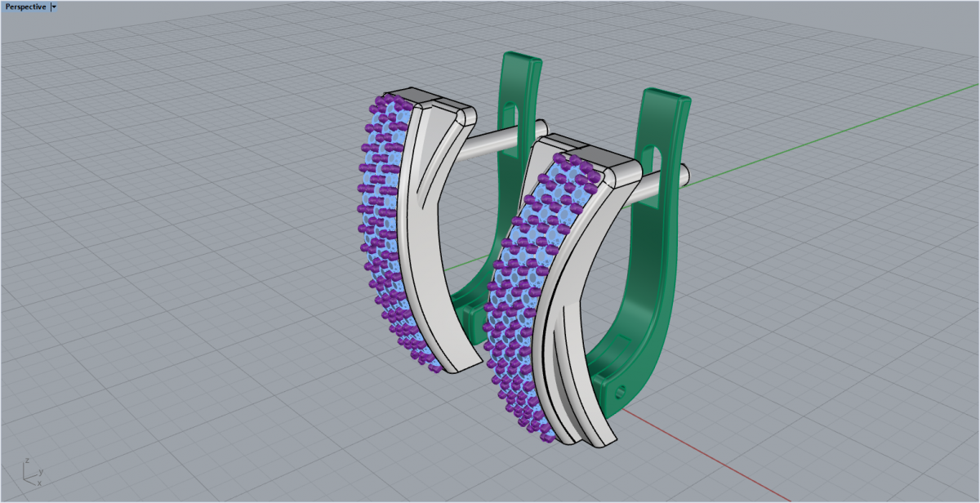Click the Perspective viewport title label
The height and width of the screenshot is (503, 980).
tap(24, 7)
